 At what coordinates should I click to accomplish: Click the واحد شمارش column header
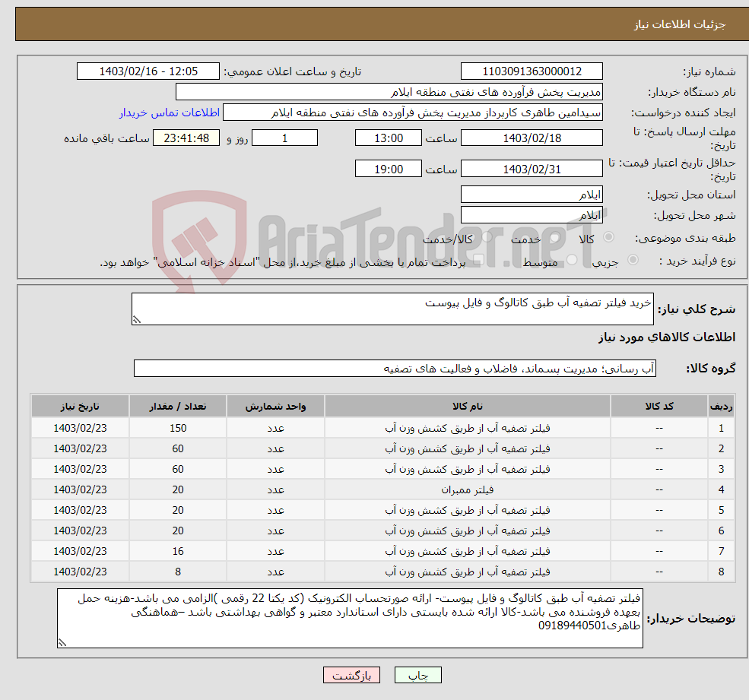(x=275, y=406)
